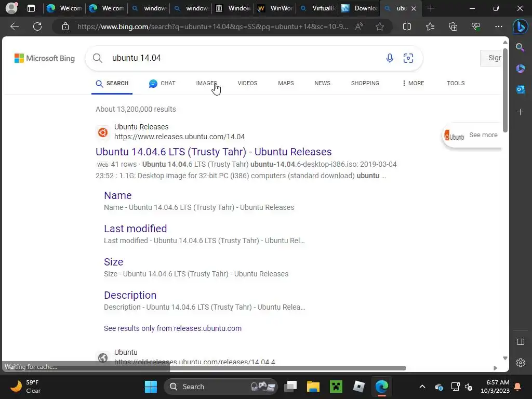The width and height of the screenshot is (532, 399).
Task: Click the Sign in button
Action: pyautogui.click(x=491, y=58)
